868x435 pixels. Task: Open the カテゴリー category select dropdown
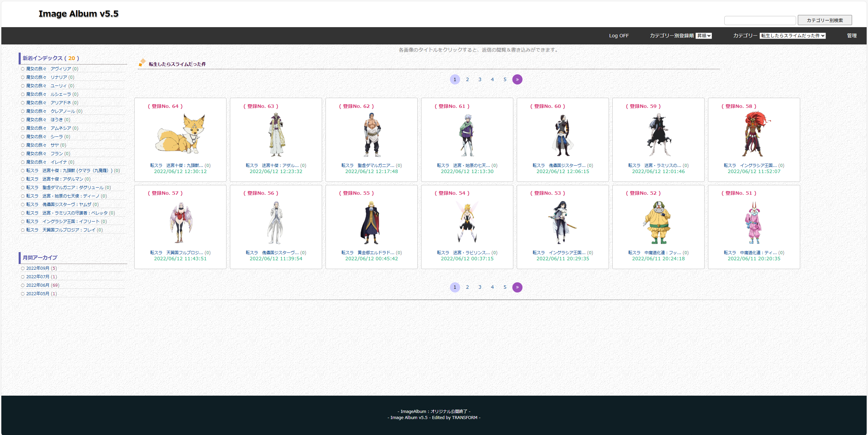tap(792, 36)
